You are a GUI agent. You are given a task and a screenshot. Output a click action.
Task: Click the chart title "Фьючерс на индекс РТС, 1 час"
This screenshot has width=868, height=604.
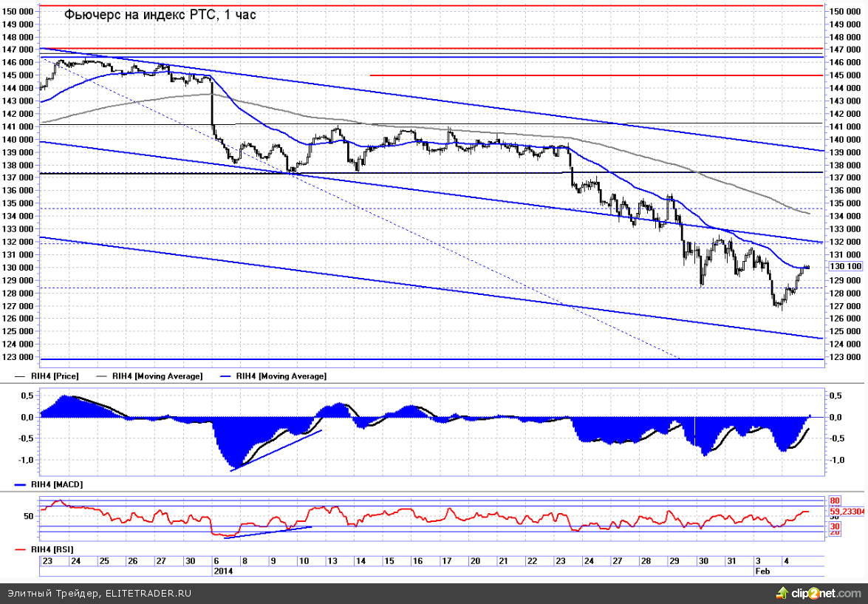click(160, 14)
